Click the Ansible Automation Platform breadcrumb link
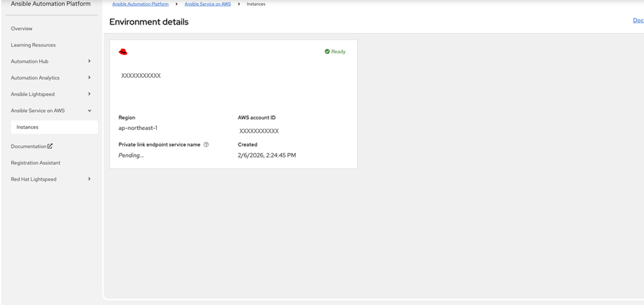 pos(140,4)
